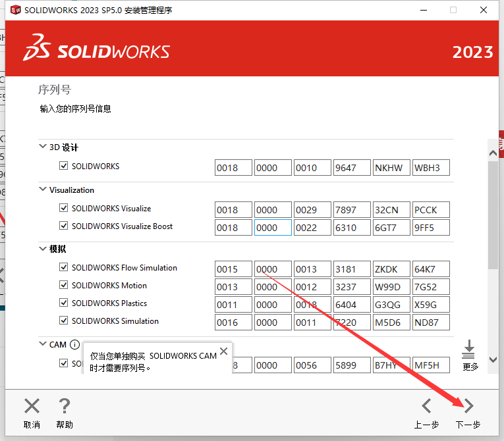Collapse the 3D 设计 section
504x441 pixels.
[x=43, y=147]
